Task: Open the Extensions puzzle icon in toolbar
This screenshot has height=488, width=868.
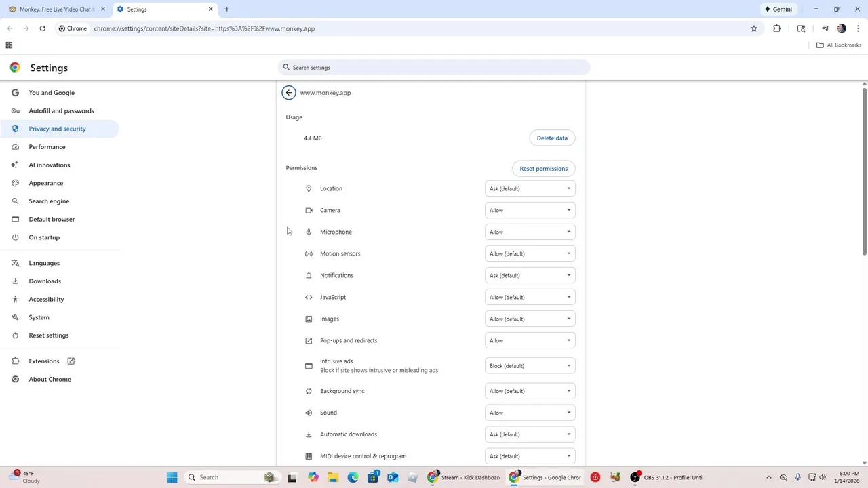Action: pyautogui.click(x=777, y=28)
